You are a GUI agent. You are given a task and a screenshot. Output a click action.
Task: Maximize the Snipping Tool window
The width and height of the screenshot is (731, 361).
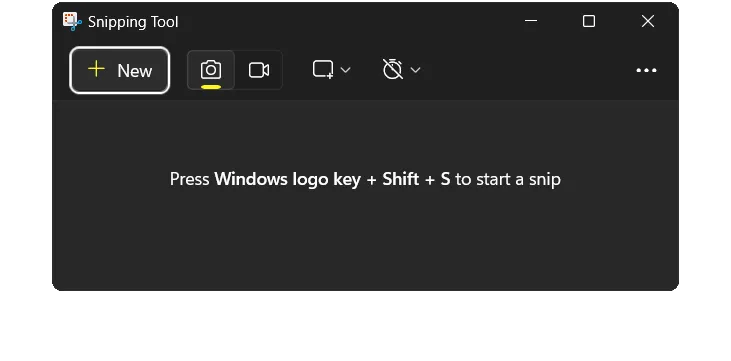(589, 21)
